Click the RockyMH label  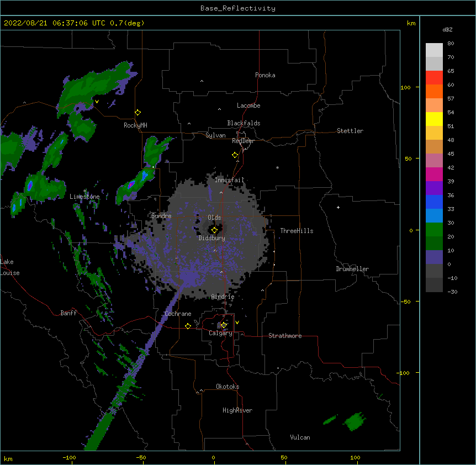135,125
